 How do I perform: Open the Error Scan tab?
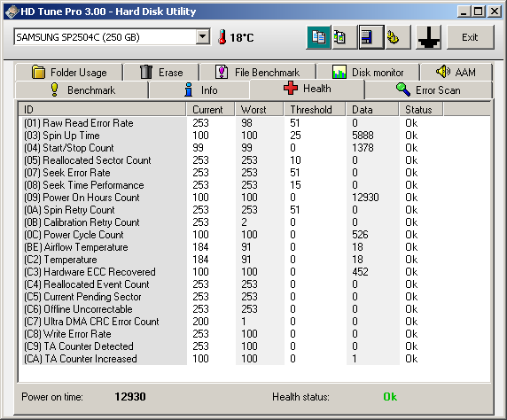[428, 89]
